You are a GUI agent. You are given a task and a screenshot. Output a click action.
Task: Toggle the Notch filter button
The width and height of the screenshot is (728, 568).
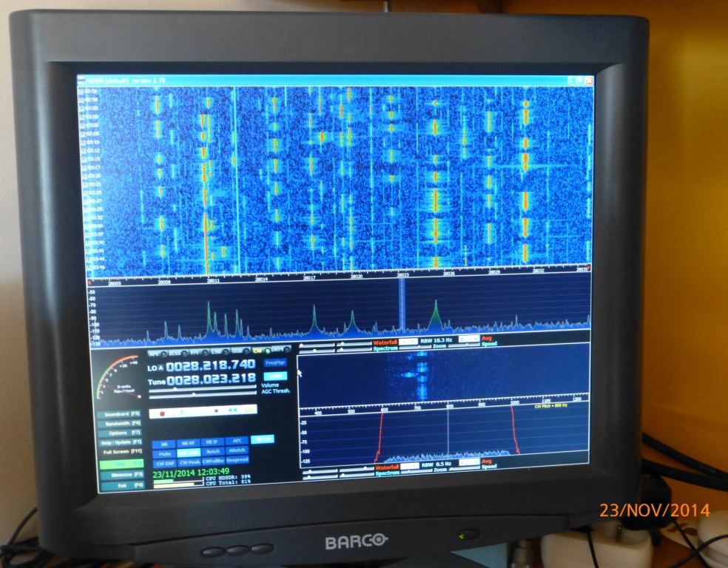pos(212,452)
